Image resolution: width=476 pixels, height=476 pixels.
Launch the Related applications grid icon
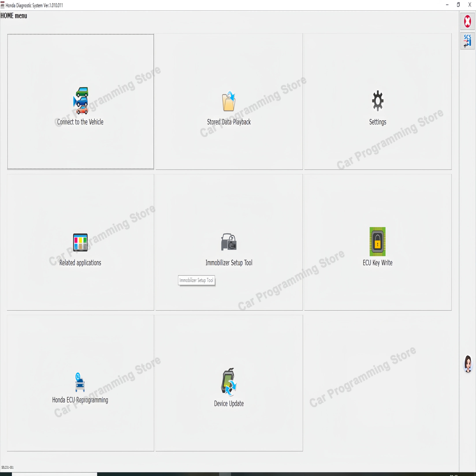coord(80,242)
